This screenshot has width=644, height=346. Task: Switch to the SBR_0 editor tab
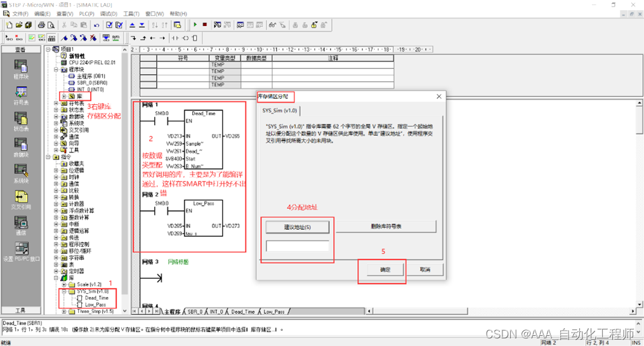(x=195, y=312)
